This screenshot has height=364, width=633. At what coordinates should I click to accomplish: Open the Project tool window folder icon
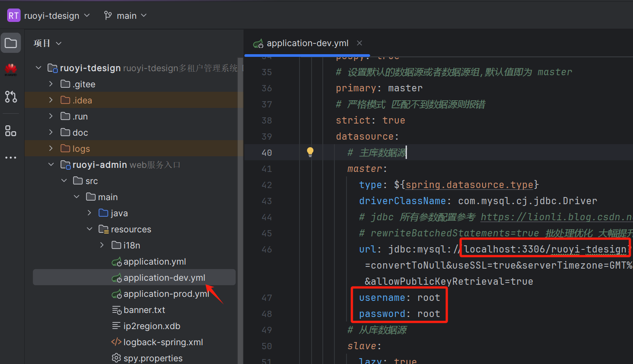pyautogui.click(x=11, y=43)
